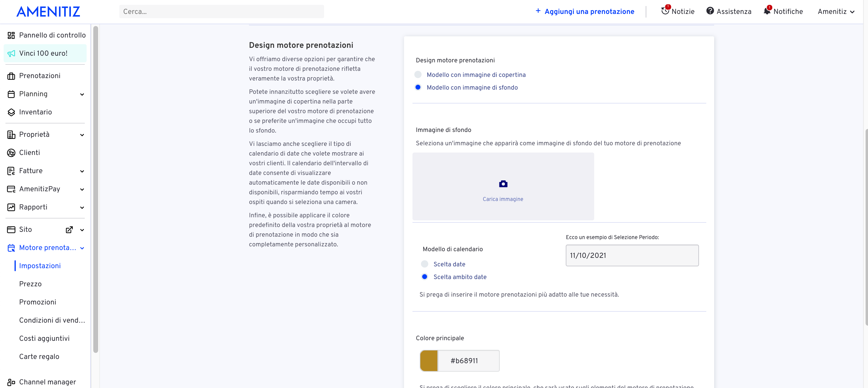
Task: Open the Notifiche label in header
Action: [x=788, y=12]
